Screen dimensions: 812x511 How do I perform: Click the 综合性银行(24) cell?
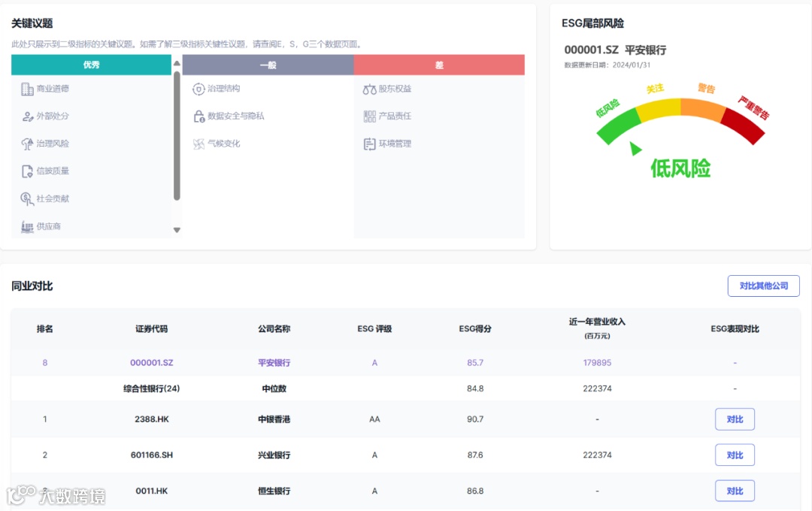point(152,389)
